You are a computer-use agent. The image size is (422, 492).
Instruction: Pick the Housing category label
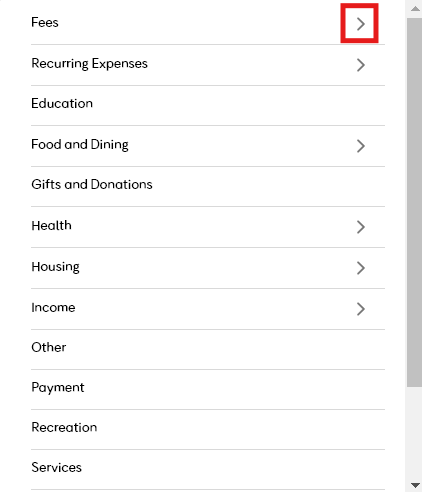click(x=55, y=267)
